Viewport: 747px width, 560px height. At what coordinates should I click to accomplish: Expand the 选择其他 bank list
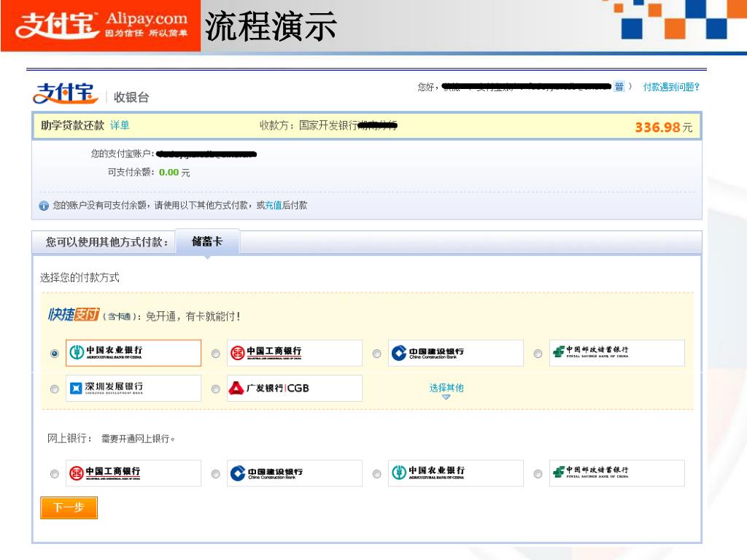(x=446, y=390)
